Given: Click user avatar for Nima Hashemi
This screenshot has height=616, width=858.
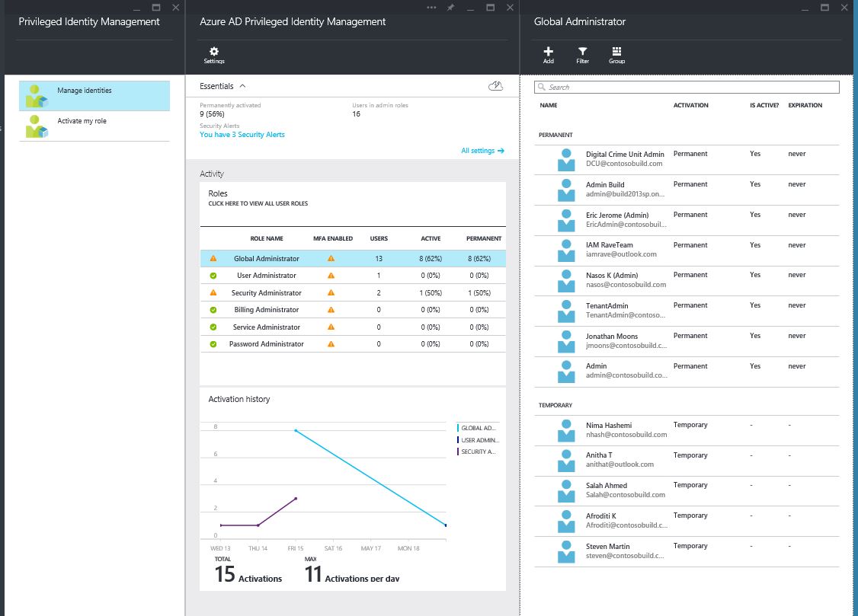Looking at the screenshot, I should pyautogui.click(x=566, y=431).
